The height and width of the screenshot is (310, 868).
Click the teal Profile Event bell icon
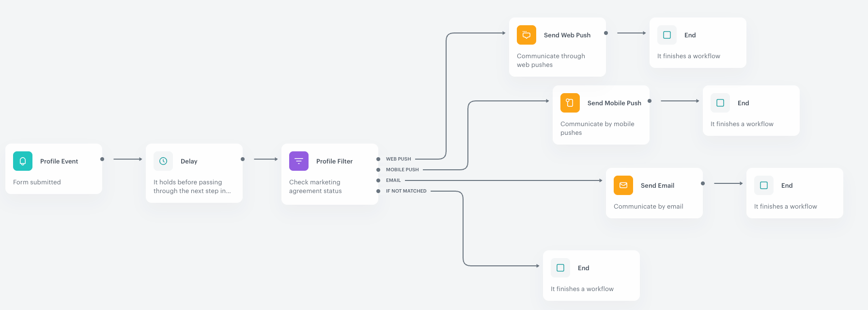click(x=23, y=161)
